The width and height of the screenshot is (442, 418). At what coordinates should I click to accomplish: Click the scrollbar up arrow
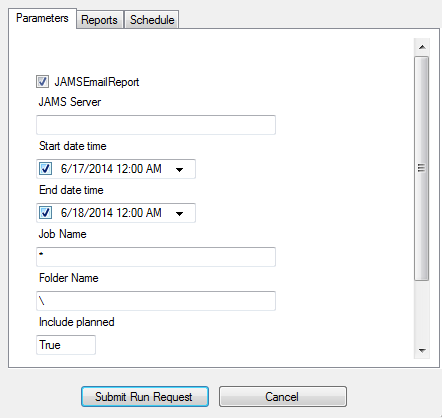coord(422,47)
